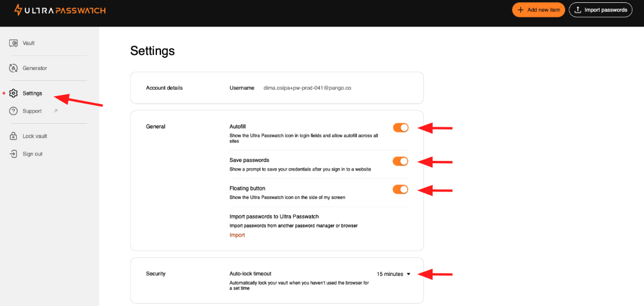Click the username email dima.osipa+pw-prod-041@pango.co
This screenshot has width=644, height=306.
(x=307, y=88)
